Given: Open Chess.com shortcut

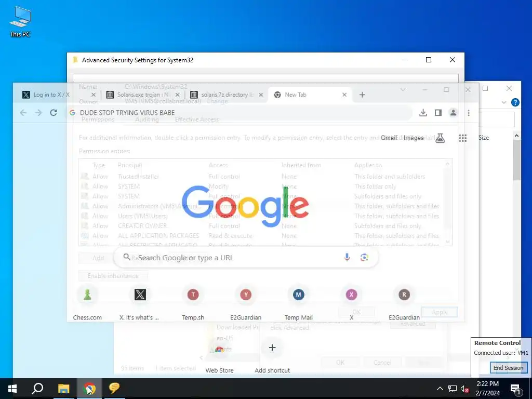Looking at the screenshot, I should 87,302.
